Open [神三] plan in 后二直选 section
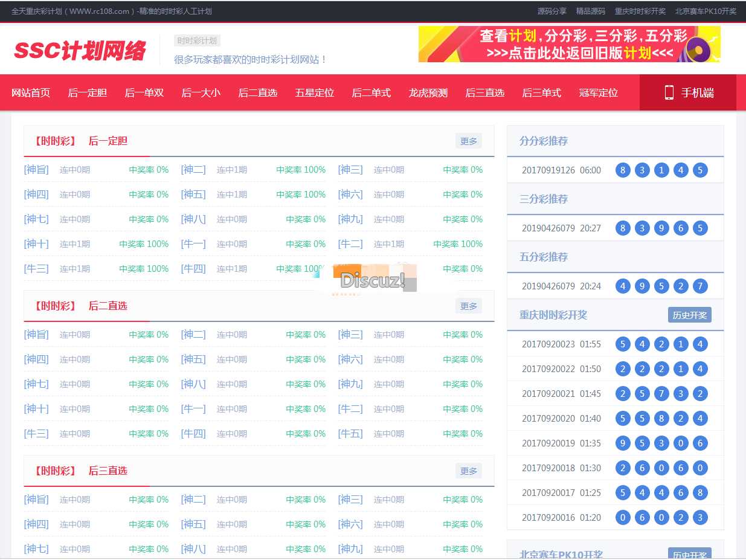 coord(350,335)
